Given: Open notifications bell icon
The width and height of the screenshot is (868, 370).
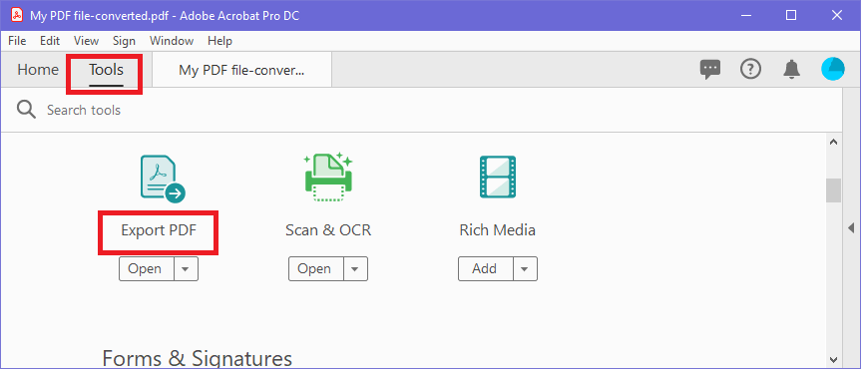Looking at the screenshot, I should [791, 69].
